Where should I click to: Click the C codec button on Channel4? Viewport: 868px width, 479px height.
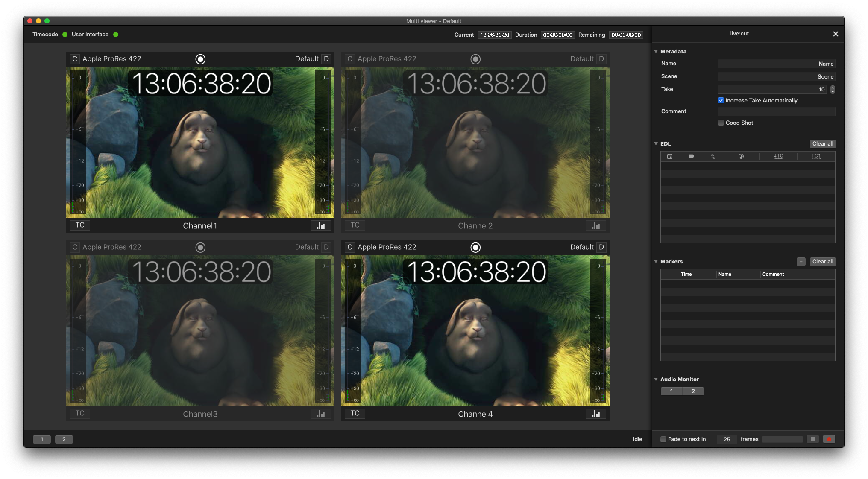coord(350,247)
